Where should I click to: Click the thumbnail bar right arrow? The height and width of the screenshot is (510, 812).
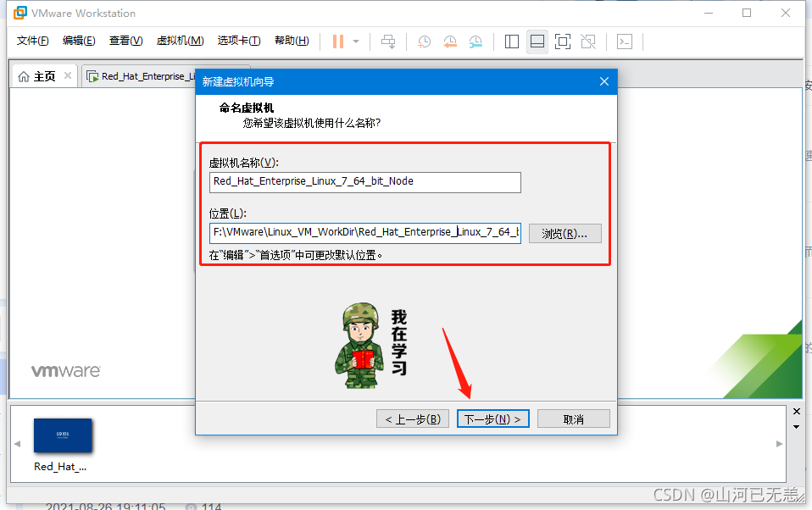(779, 444)
